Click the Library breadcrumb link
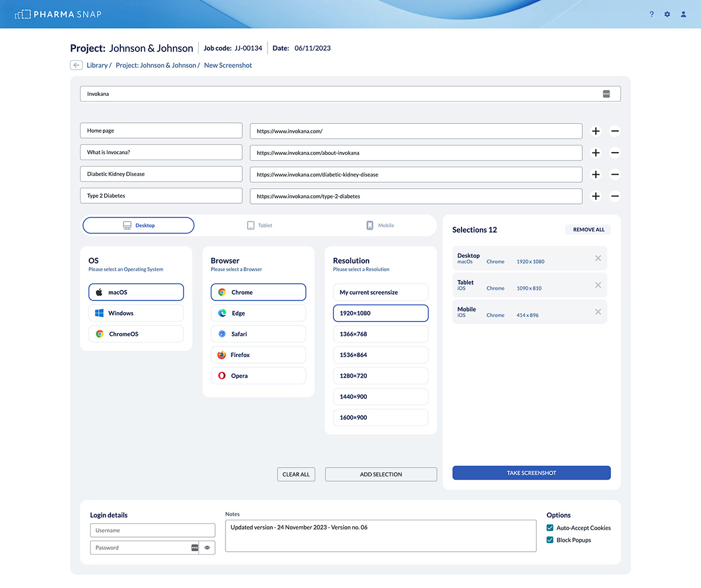Screen dimensions: 701x588 [x=97, y=65]
